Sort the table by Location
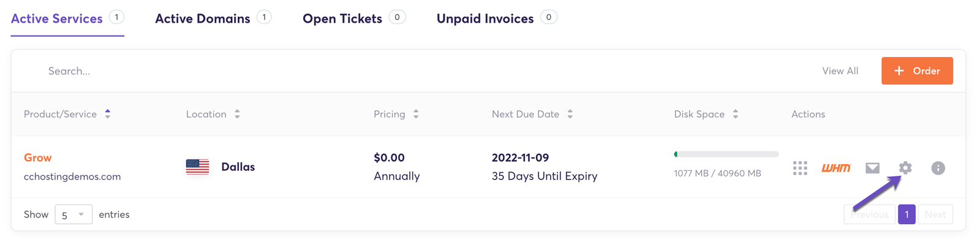The height and width of the screenshot is (248, 980). 213,114
